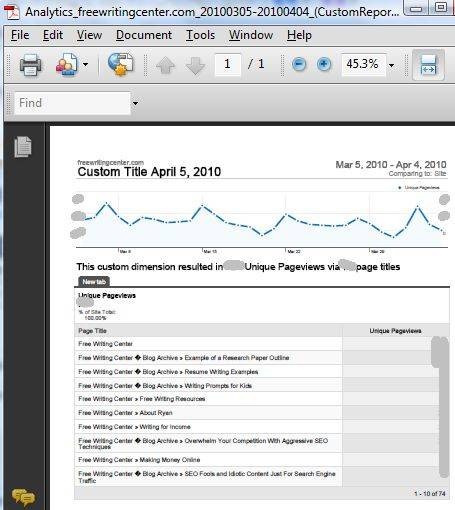The image size is (455, 510).
Task: Click the 'Page Title' column header
Action: [x=92, y=331]
